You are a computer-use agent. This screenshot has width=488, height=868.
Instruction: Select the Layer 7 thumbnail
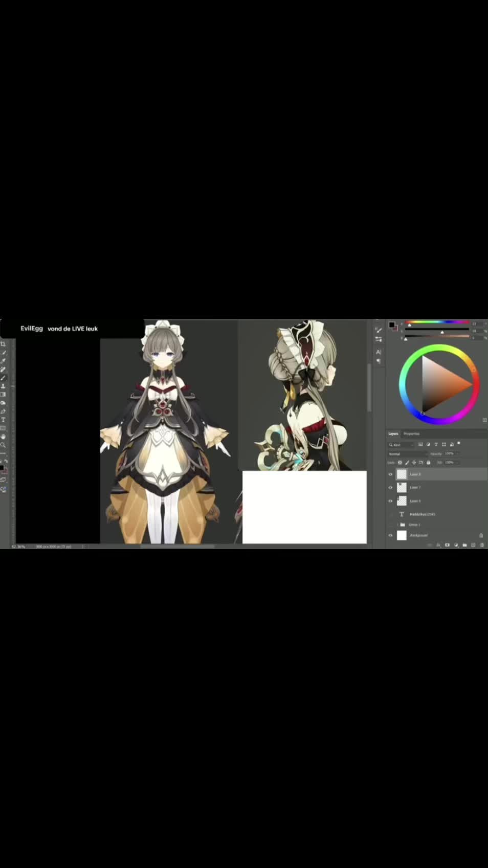402,488
